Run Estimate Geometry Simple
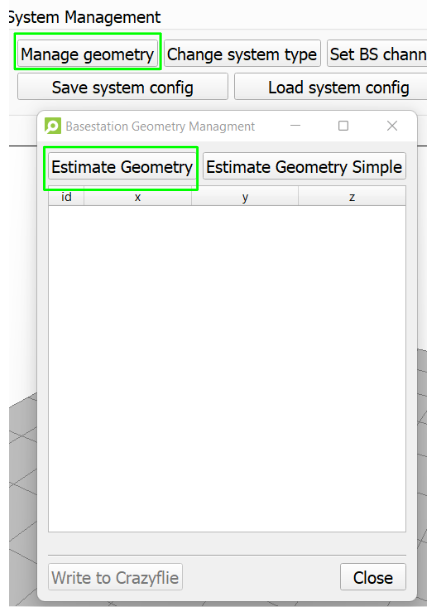This screenshot has width=437, height=611. (304, 167)
